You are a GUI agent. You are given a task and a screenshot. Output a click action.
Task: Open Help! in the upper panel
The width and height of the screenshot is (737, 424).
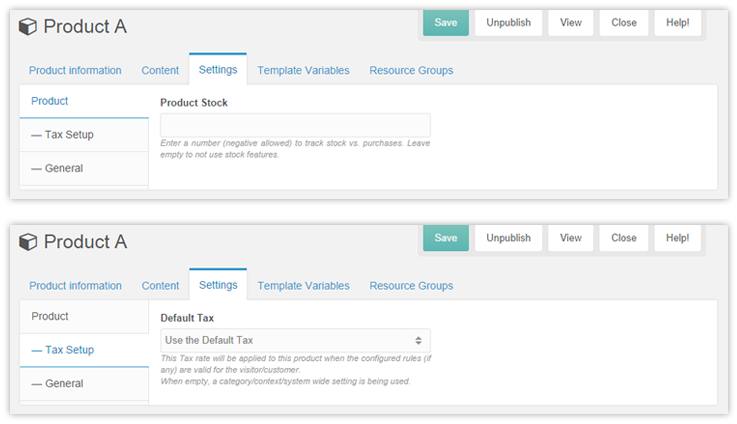pyautogui.click(x=677, y=23)
